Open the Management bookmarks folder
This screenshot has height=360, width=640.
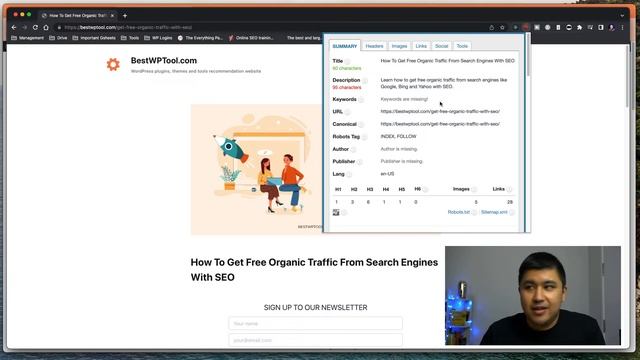(27, 38)
